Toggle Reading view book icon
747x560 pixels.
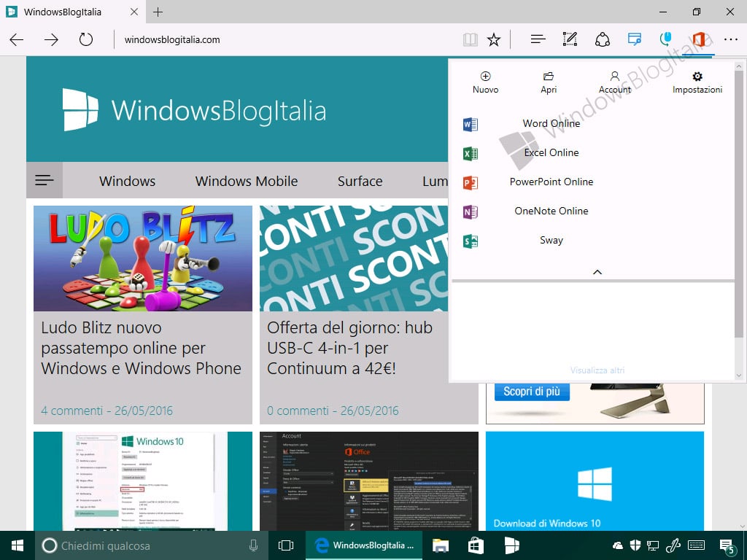click(471, 39)
